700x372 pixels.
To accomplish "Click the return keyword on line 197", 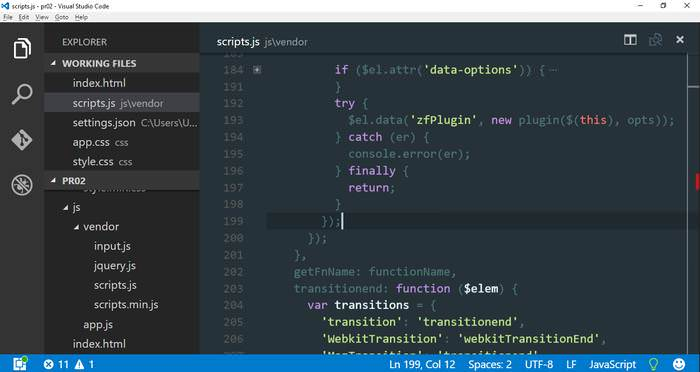I will (368, 188).
